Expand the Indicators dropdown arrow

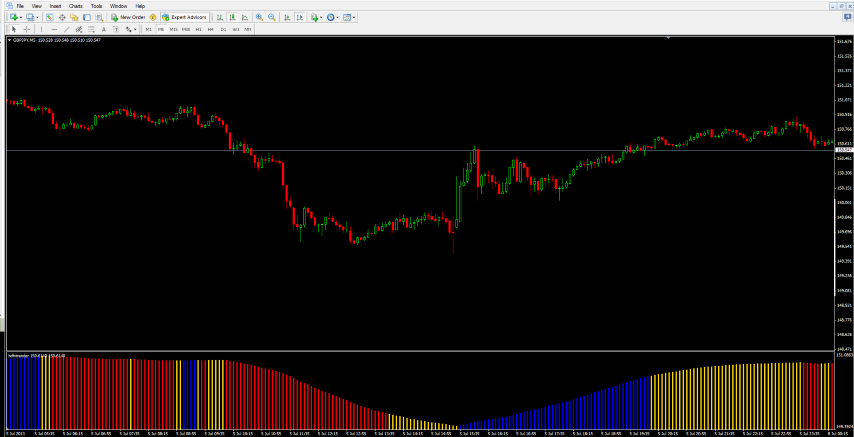321,17
